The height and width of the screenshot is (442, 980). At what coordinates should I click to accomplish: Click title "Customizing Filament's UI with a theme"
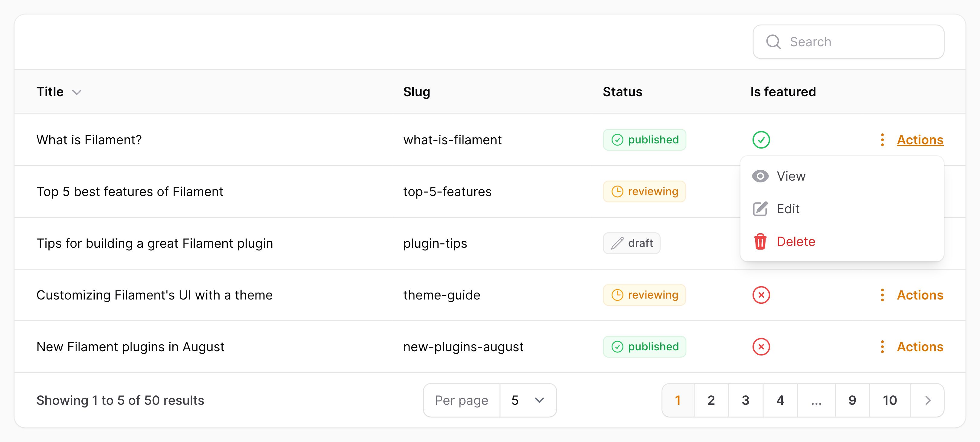[x=155, y=295]
